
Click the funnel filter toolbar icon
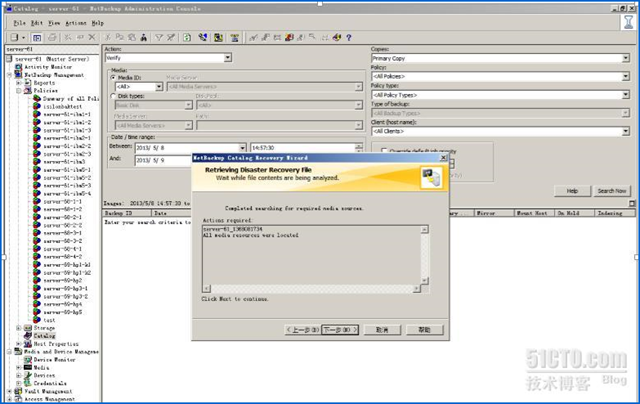[x=159, y=38]
